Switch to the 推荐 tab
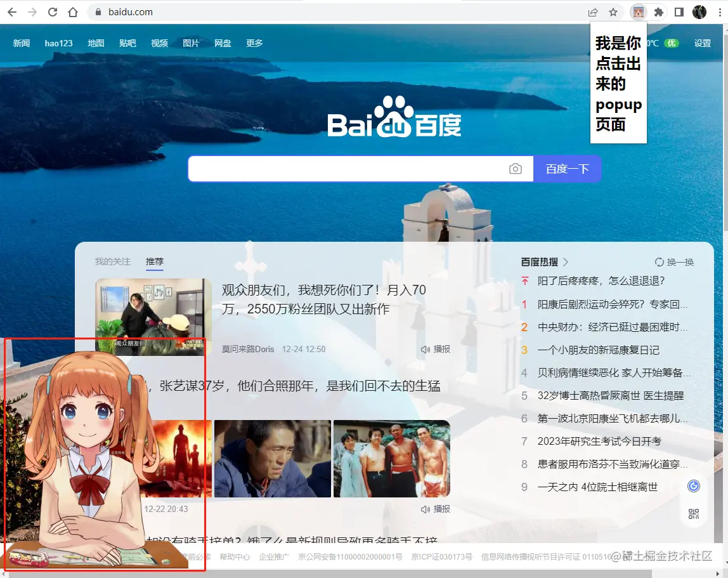The image size is (728, 578). [x=155, y=261]
